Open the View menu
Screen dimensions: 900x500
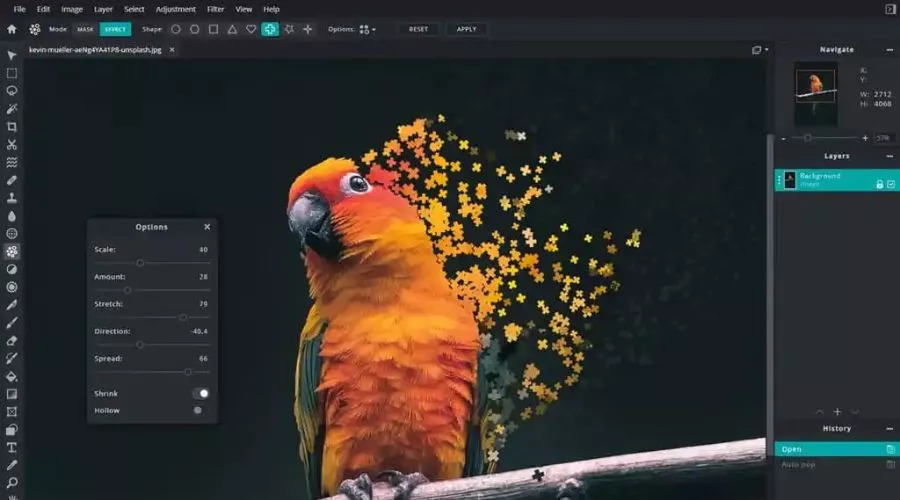tap(244, 9)
